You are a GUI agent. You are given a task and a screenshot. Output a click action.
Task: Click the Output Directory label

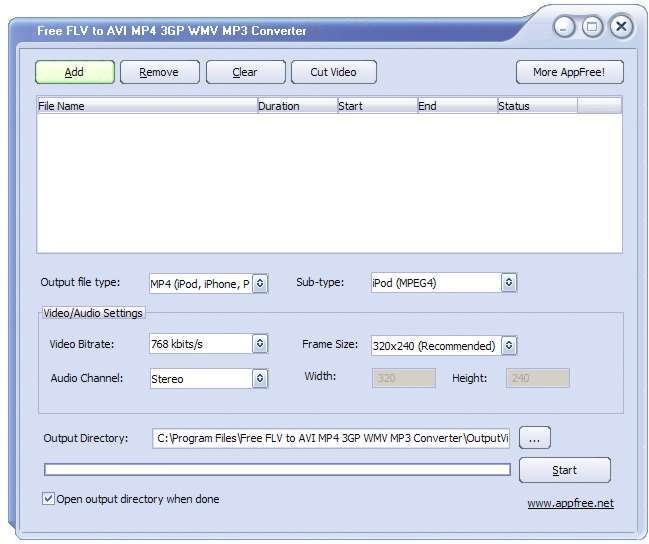(x=86, y=438)
